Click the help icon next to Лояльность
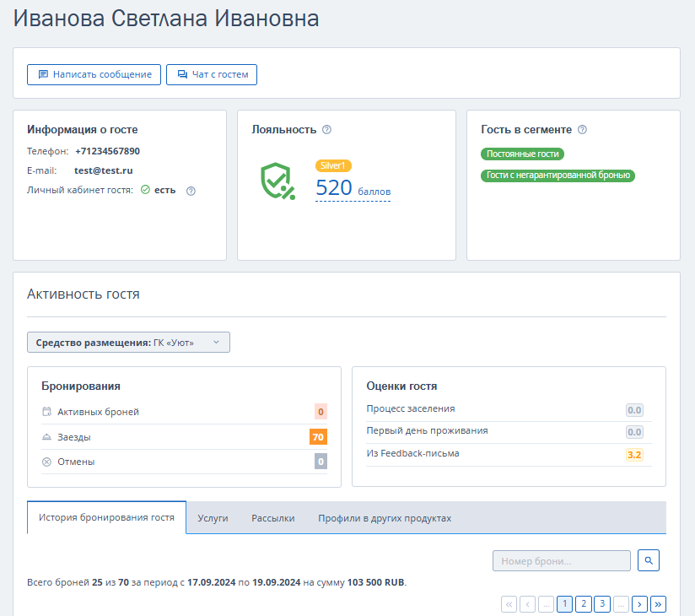This screenshot has height=616, width=695. 326,129
